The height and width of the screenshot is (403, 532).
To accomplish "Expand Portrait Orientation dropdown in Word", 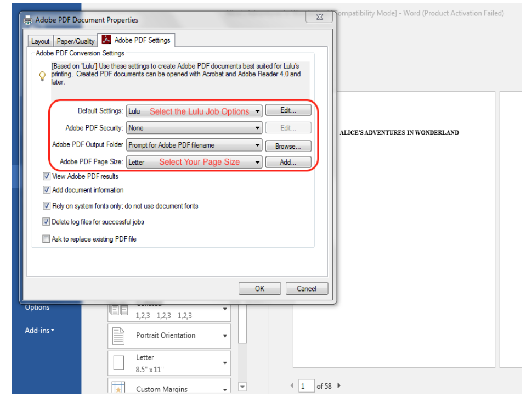I will click(225, 336).
